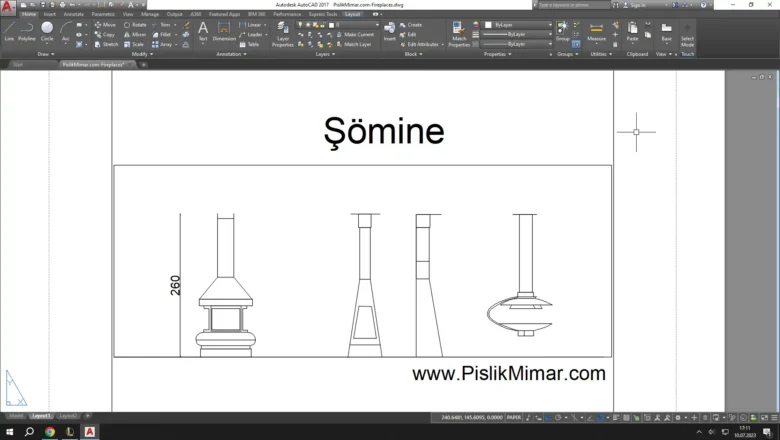Switch to the Model tab

tap(16, 416)
